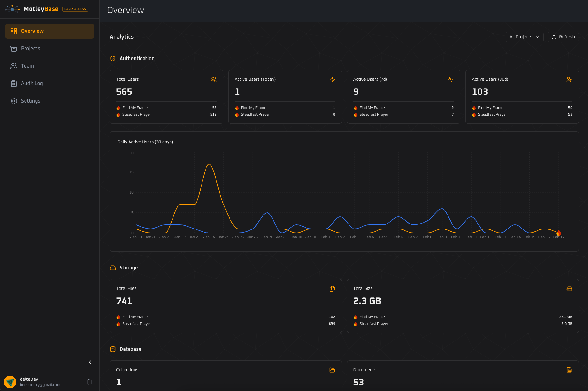Open the Audit Log clipboard icon
The image size is (588, 391).
(14, 83)
